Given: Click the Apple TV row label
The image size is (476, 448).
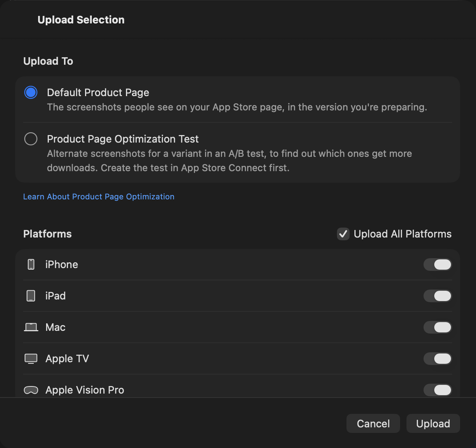Looking at the screenshot, I should 67,359.
